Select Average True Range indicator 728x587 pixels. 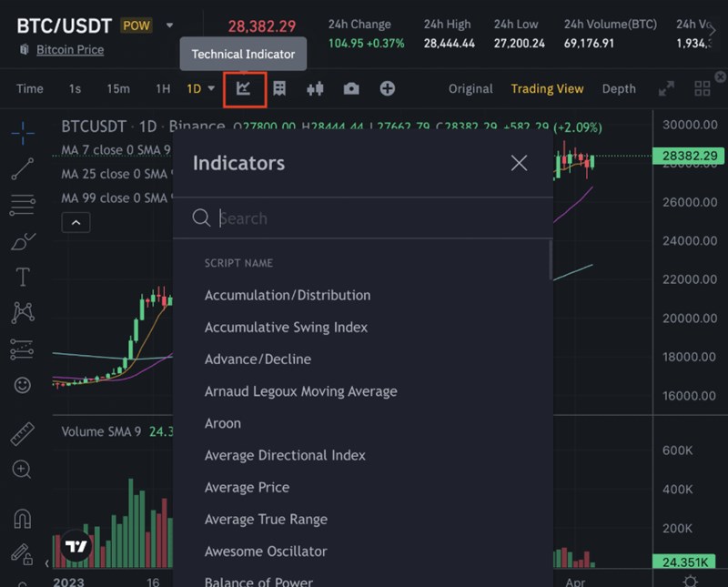(266, 519)
